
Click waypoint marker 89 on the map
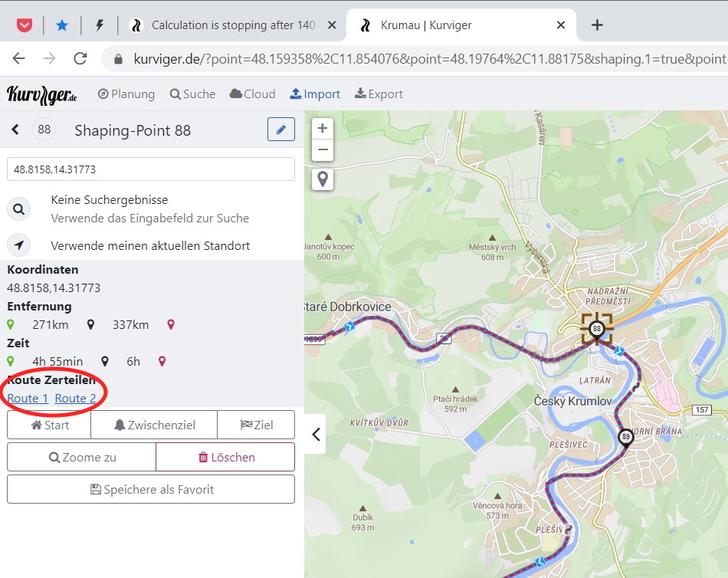tap(625, 437)
